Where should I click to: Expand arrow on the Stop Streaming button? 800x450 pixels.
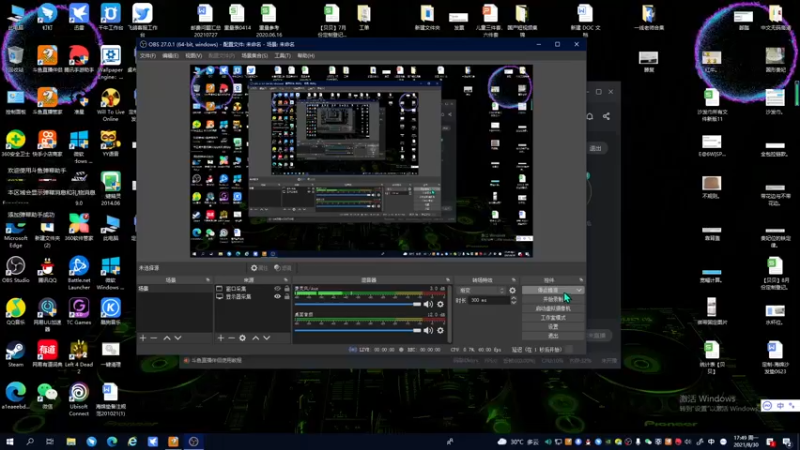[x=579, y=290]
